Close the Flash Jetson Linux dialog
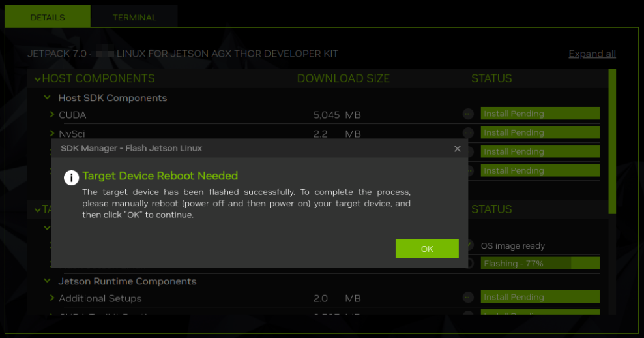This screenshot has width=644, height=338. pos(457,149)
